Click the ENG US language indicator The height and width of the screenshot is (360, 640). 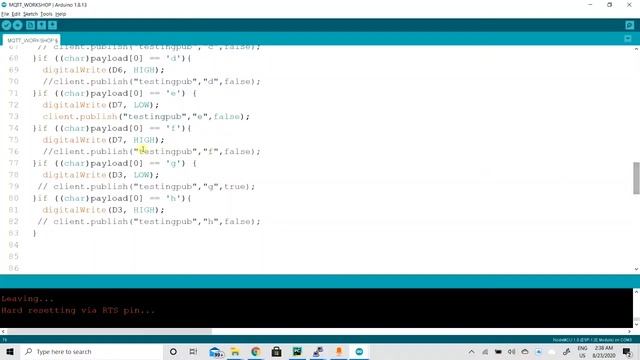[582, 352]
